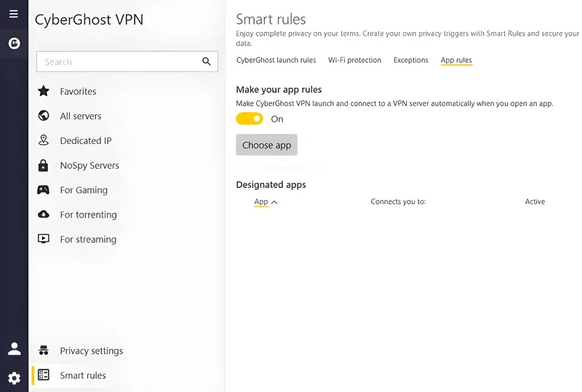The height and width of the screenshot is (392, 582).
Task: Click the On label beside toggle
Action: [277, 119]
